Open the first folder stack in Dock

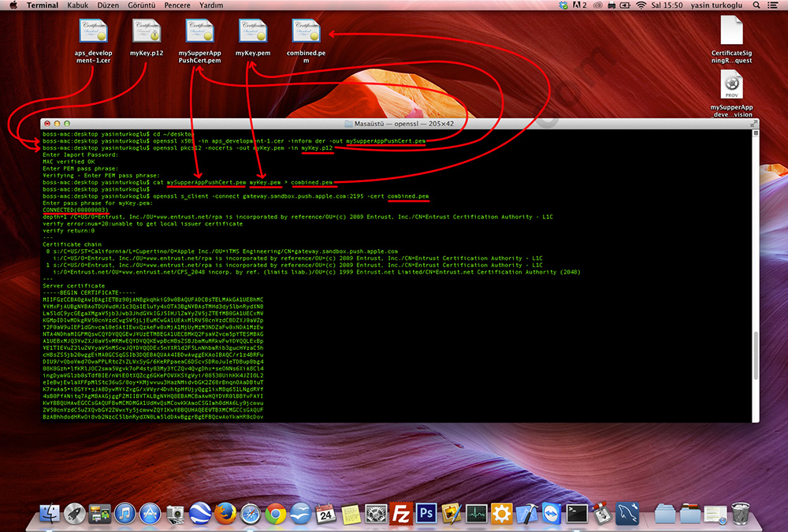pyautogui.click(x=664, y=513)
